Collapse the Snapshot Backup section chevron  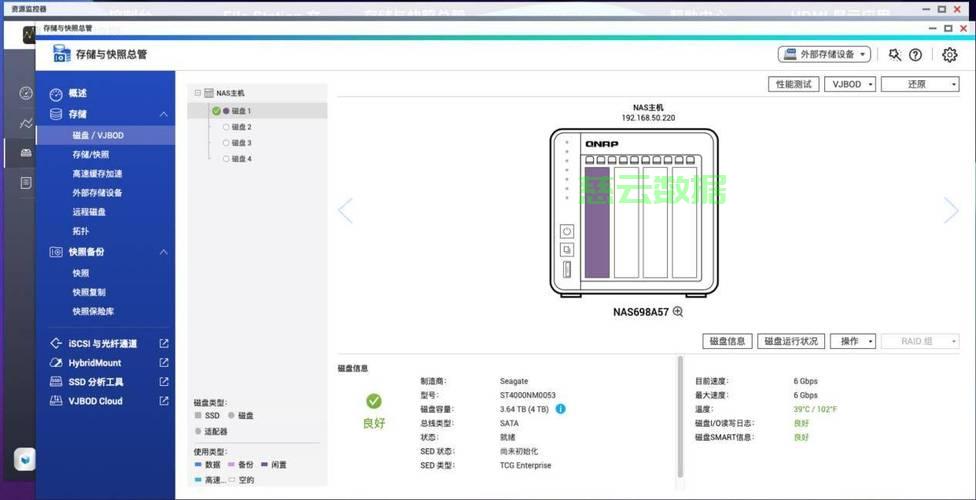click(x=164, y=252)
